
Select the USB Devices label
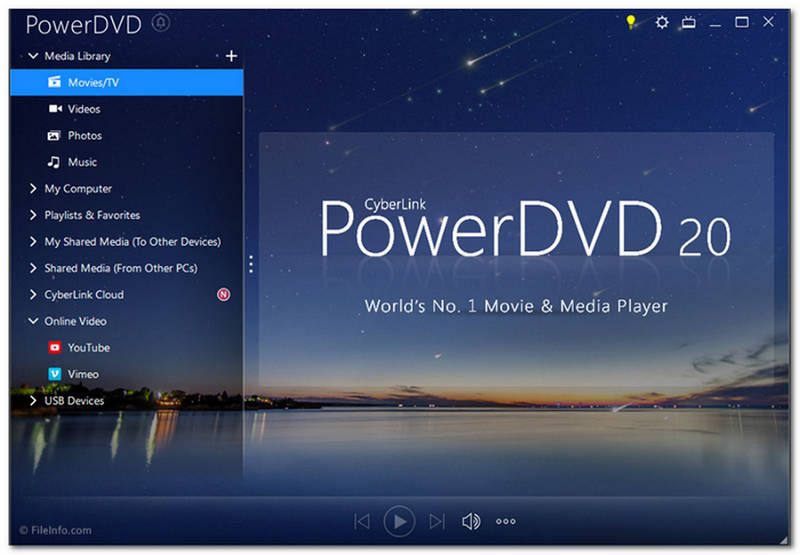point(74,400)
